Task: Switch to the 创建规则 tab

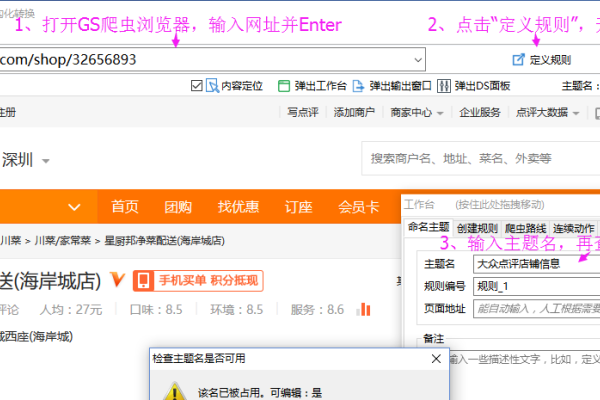Action: (x=477, y=229)
